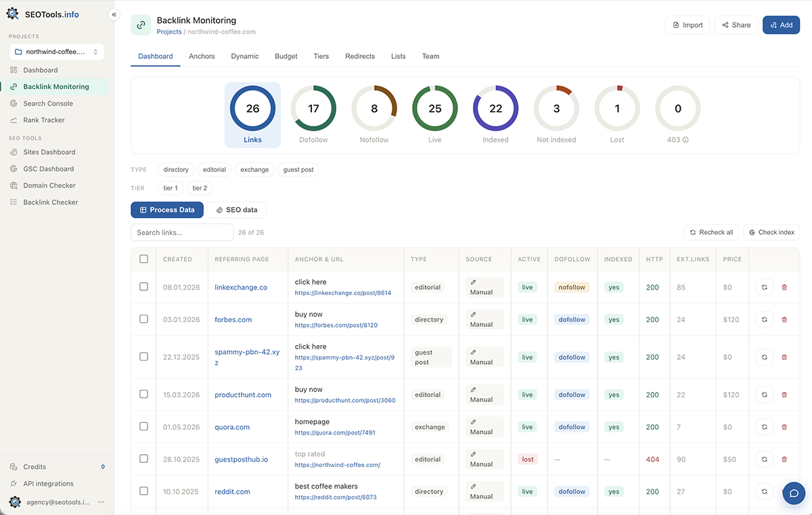The height and width of the screenshot is (515, 812).
Task: Refresh the guestposthub.io row
Action: coord(764,459)
